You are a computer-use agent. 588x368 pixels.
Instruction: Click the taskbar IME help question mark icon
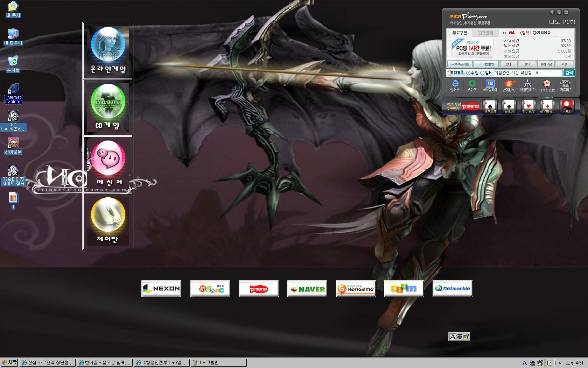pos(549,363)
